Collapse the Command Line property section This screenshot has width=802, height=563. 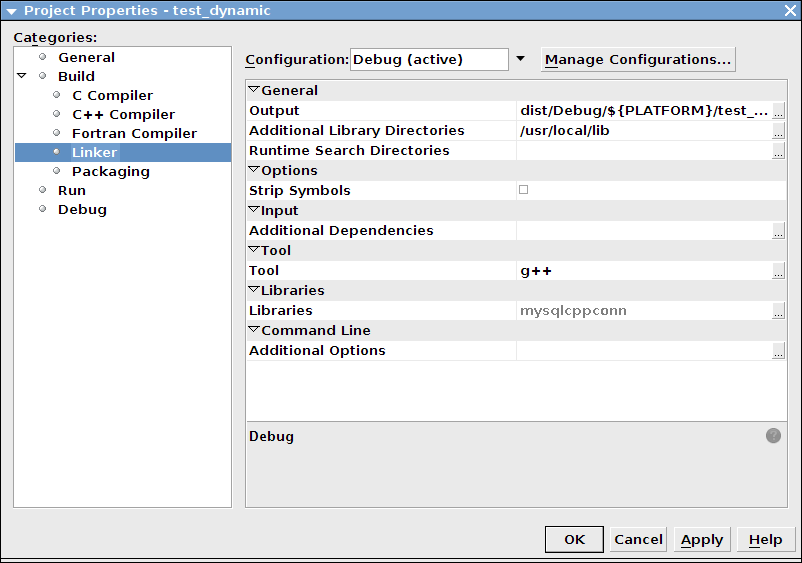(254, 330)
